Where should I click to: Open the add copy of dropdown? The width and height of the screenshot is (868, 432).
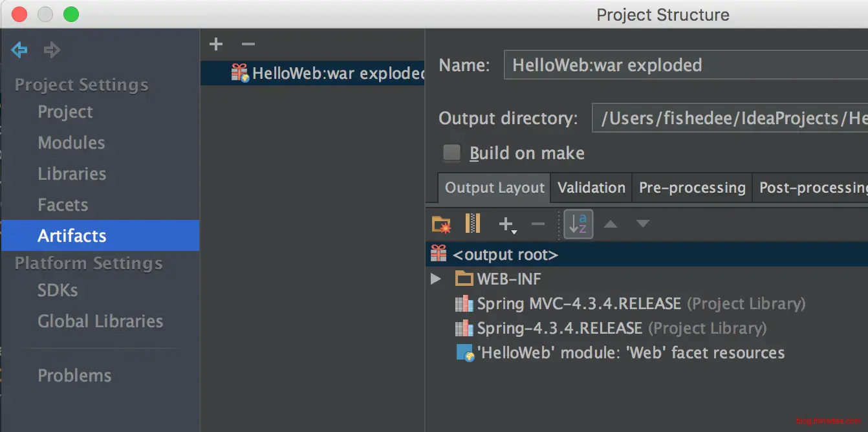point(507,224)
